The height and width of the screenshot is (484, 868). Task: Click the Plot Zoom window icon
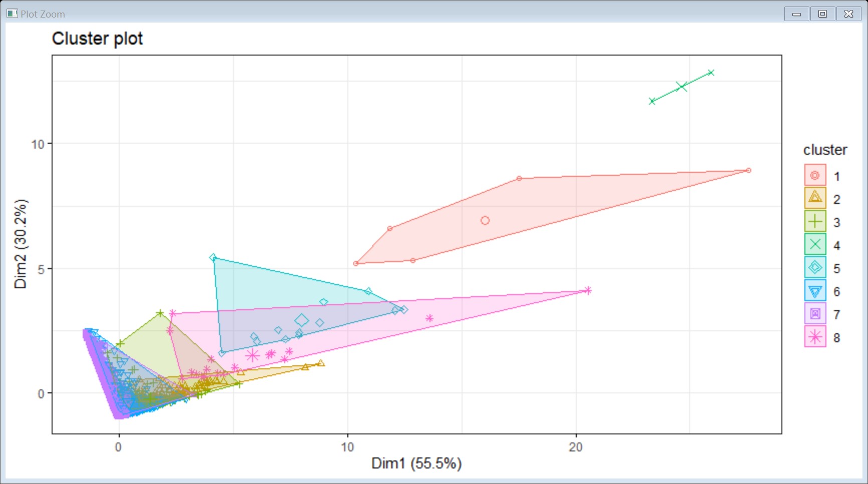pyautogui.click(x=12, y=14)
